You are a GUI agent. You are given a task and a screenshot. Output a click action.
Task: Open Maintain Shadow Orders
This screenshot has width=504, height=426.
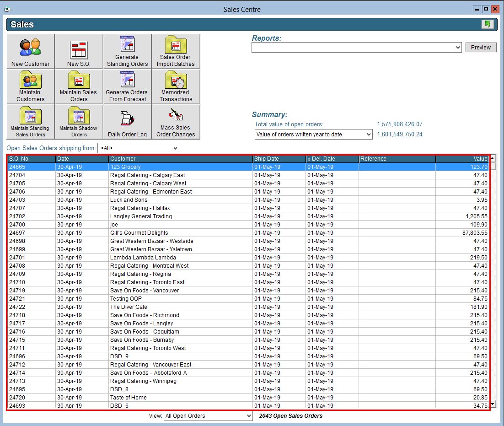(x=79, y=122)
